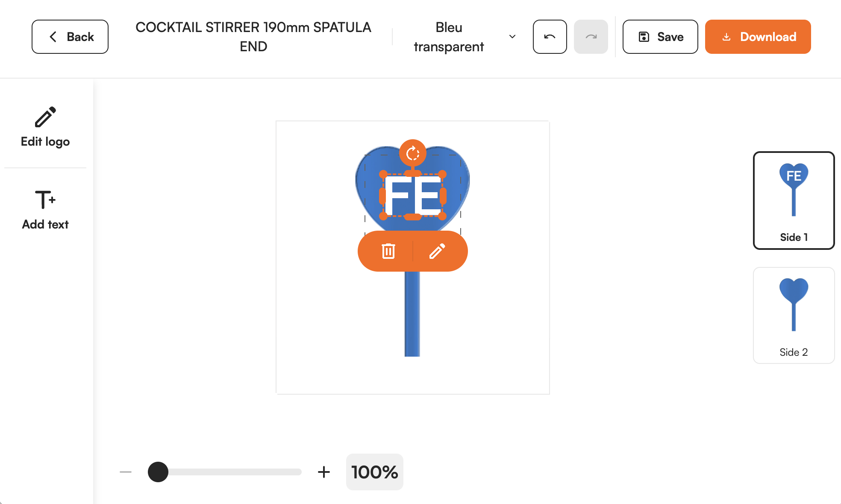
Task: Click the rotate handle above the FE logo
Action: click(412, 153)
